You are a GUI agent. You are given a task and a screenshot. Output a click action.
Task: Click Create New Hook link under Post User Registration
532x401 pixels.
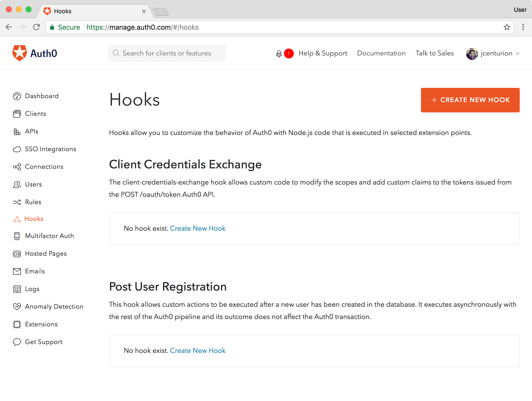coord(197,350)
